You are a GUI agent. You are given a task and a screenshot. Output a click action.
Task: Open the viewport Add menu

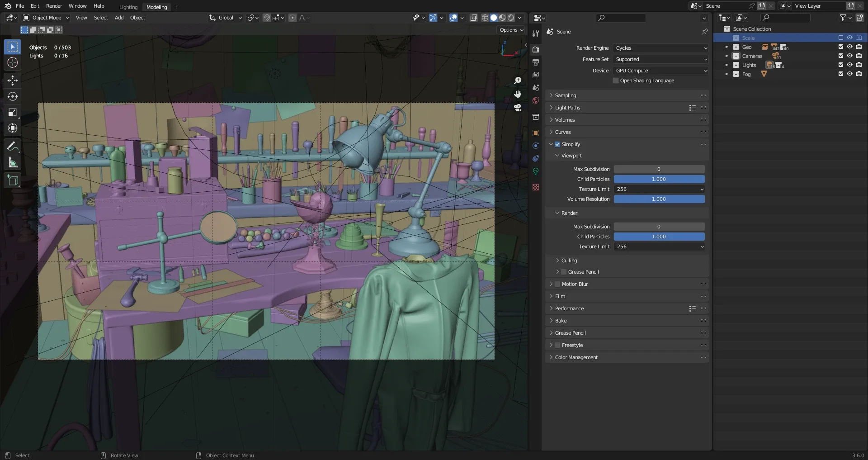(x=119, y=18)
